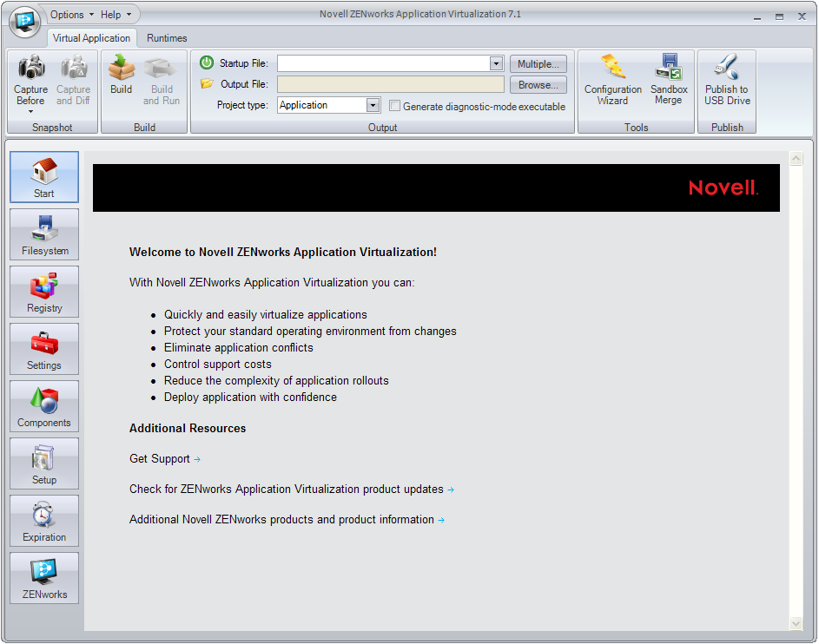Open the Help menu

(116, 15)
